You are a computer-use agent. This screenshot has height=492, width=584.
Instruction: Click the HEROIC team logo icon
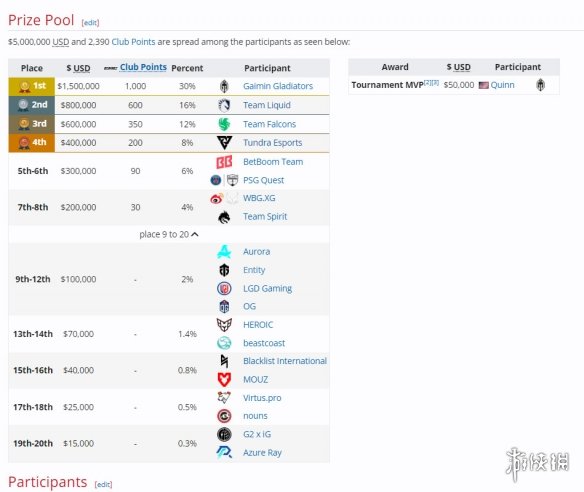pyautogui.click(x=224, y=325)
